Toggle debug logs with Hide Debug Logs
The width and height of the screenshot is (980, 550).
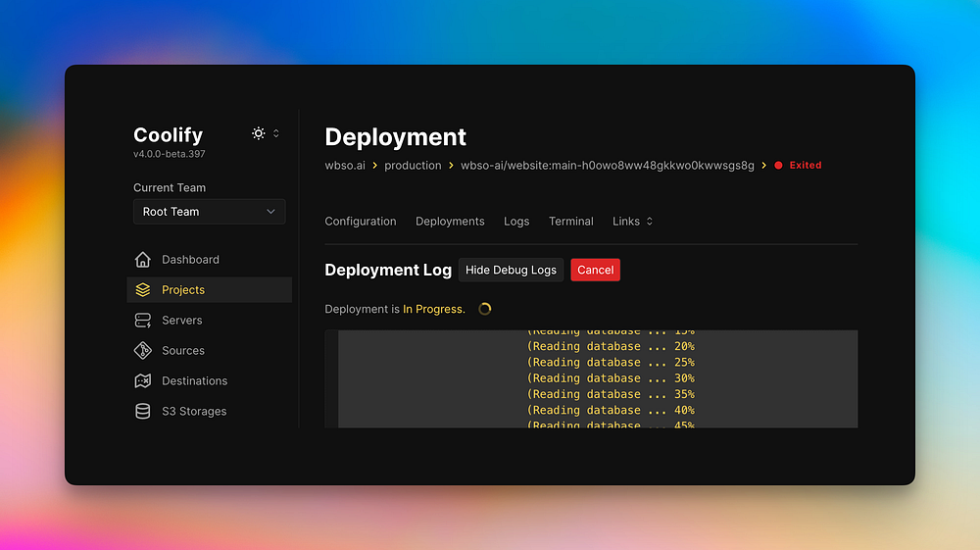click(x=511, y=270)
